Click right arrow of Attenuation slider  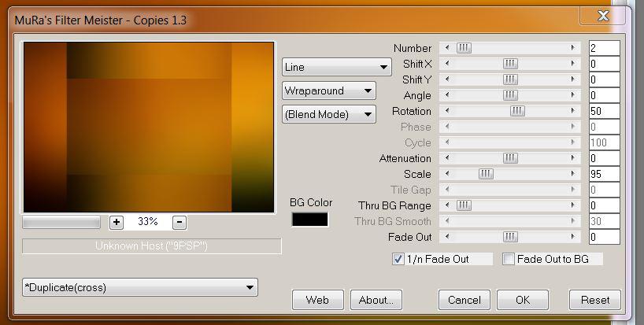coord(572,158)
